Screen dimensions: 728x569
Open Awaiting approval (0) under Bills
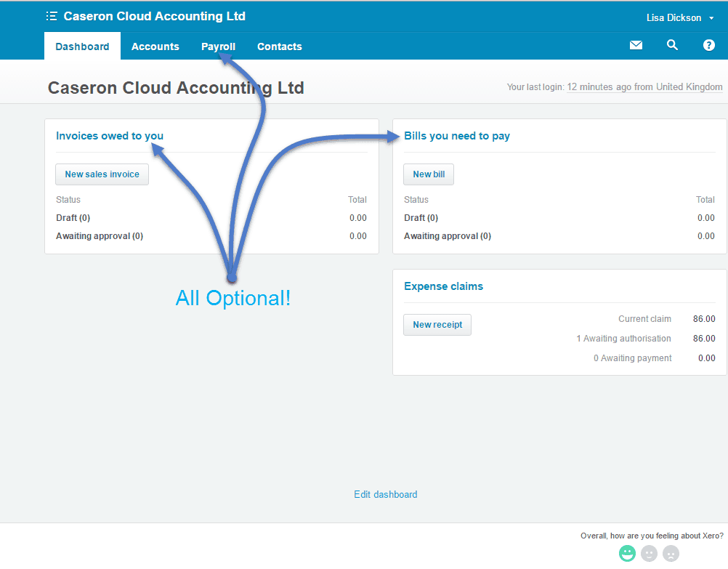point(448,236)
